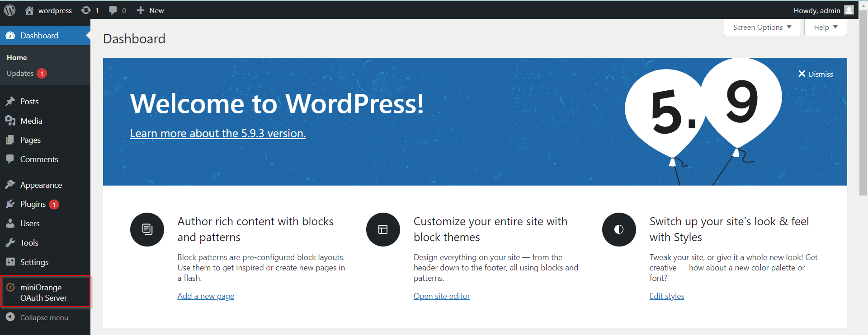Screen dimensions: 868x335
Task: Click the Posts pushpin icon
Action: (x=10, y=101)
